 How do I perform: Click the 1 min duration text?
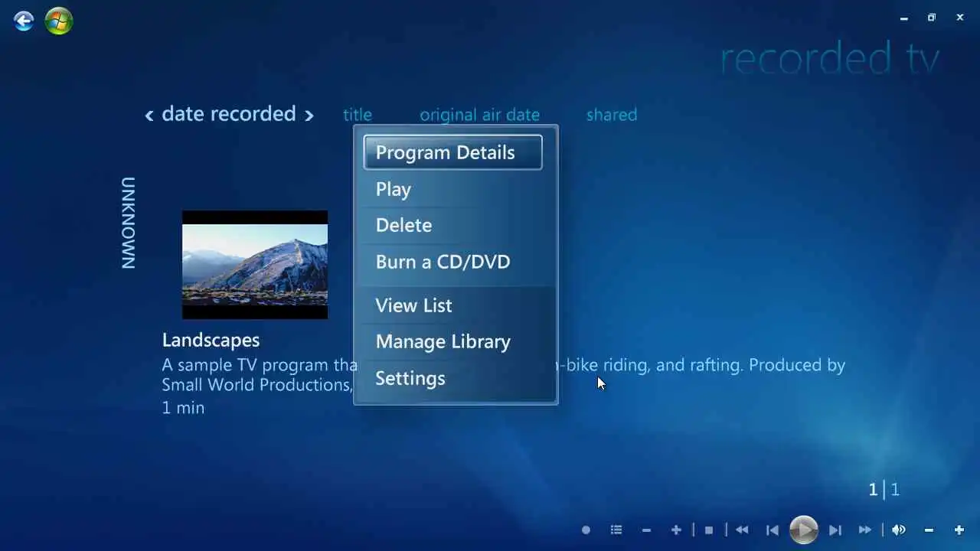[183, 408]
